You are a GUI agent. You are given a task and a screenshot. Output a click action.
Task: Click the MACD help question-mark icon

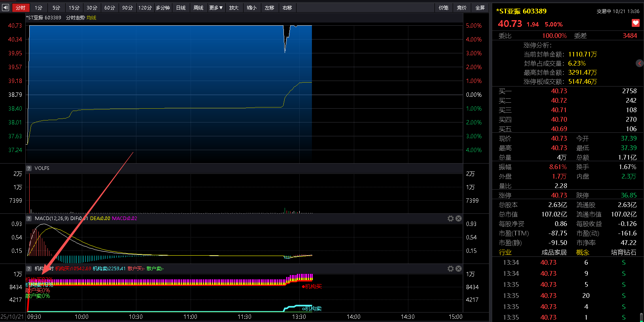click(29, 218)
